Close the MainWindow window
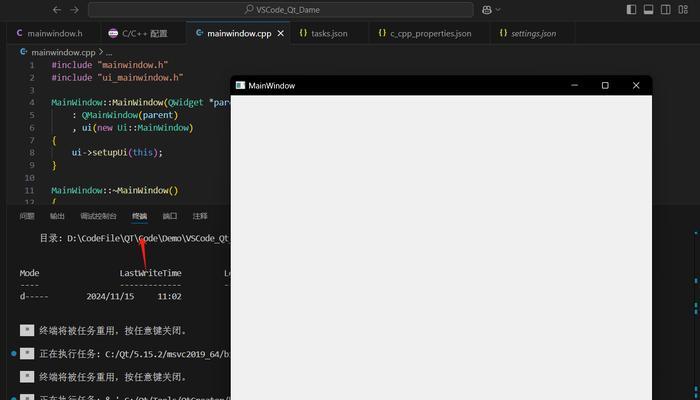 point(636,85)
